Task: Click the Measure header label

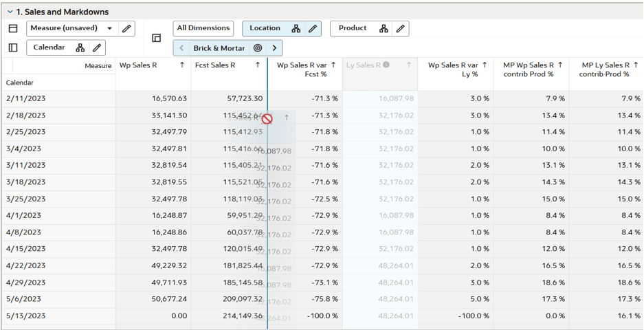Action: (x=98, y=66)
